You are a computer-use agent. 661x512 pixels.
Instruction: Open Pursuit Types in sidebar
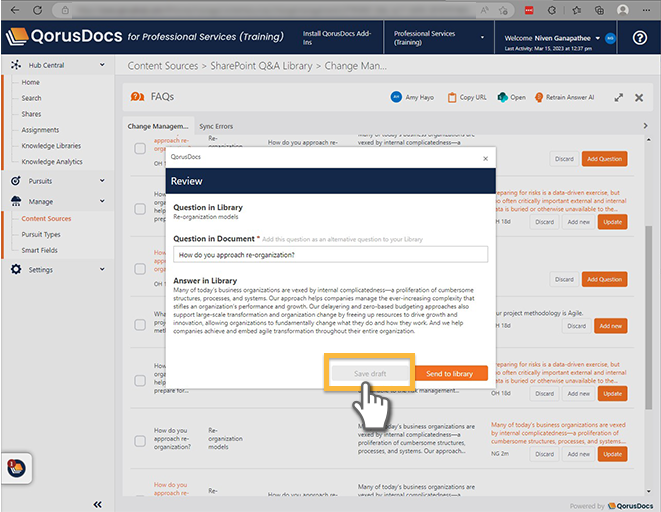(x=41, y=234)
